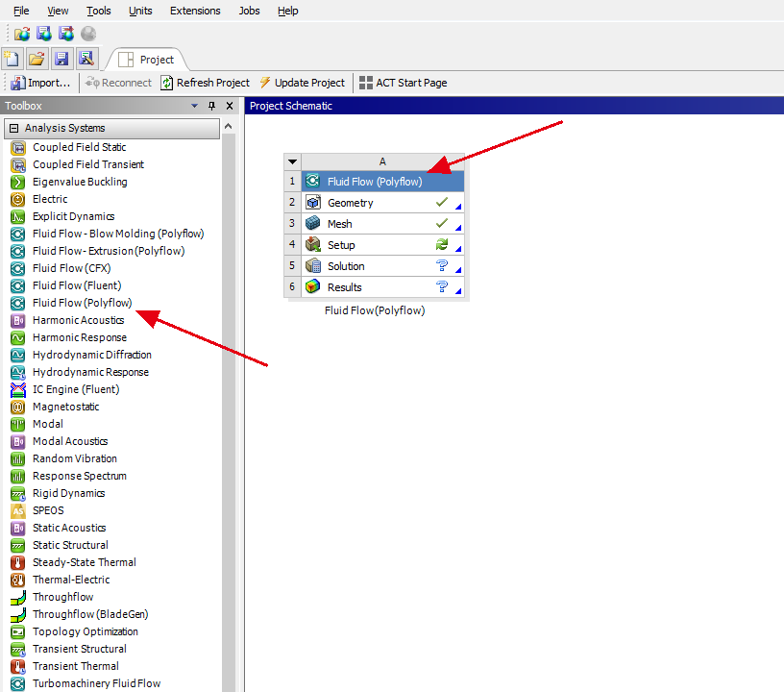Open the View menu
The width and height of the screenshot is (784, 692).
58,11
